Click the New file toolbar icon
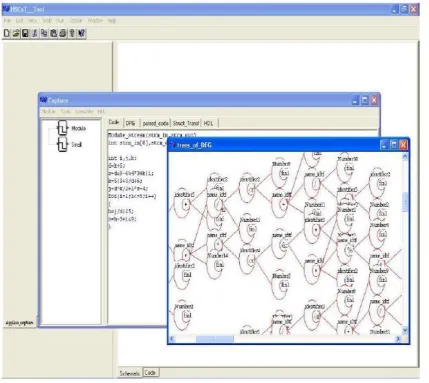Viewport: 429px width, 383px height. (7, 33)
